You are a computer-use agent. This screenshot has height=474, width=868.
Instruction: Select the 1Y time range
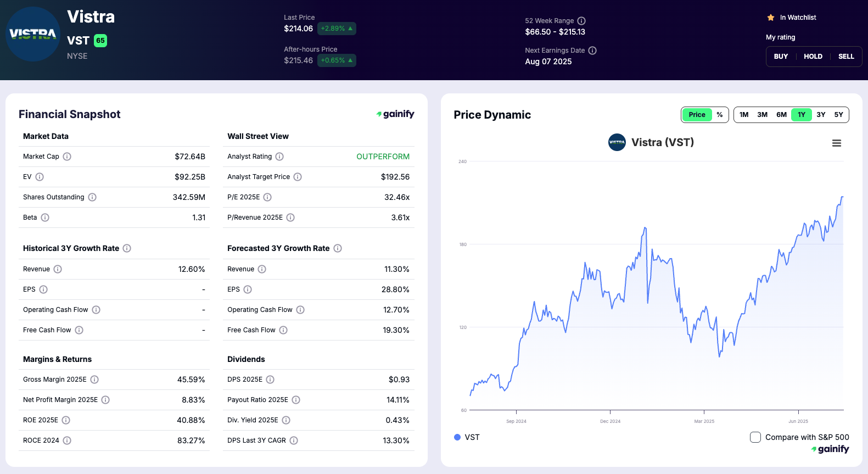click(802, 115)
